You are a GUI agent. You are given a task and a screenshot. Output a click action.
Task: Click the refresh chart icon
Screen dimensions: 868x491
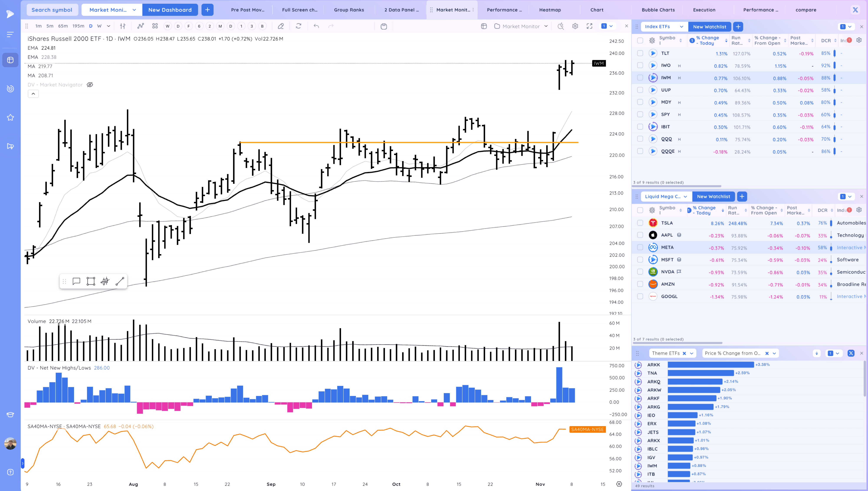(298, 26)
